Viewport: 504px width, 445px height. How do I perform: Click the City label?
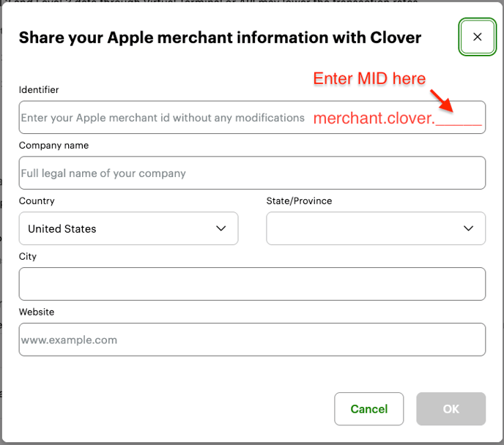click(28, 257)
